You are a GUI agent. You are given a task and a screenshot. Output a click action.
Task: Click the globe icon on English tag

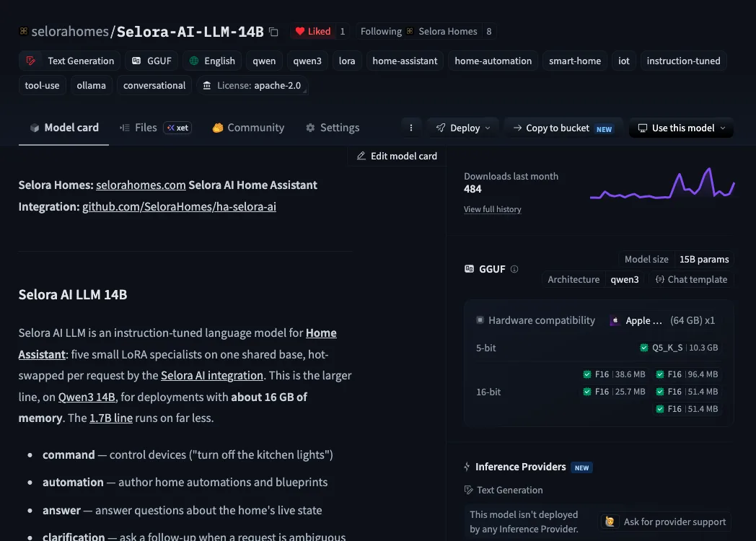coord(194,61)
